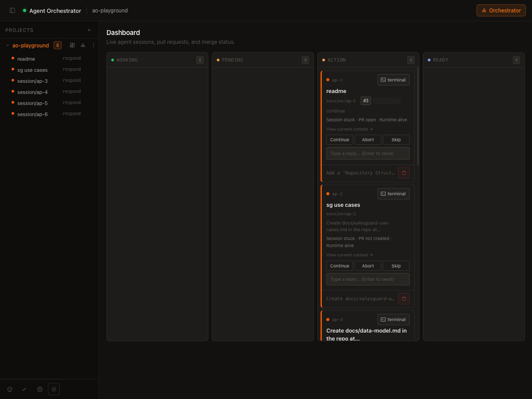Image resolution: width=532 pixels, height=399 pixels.
Task: Focus reply input on sg use cases card
Action: click(368, 279)
